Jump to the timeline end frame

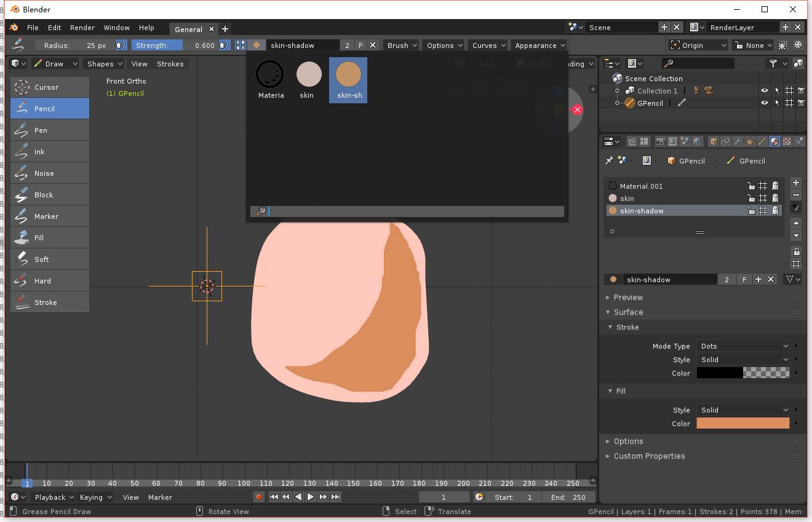335,497
